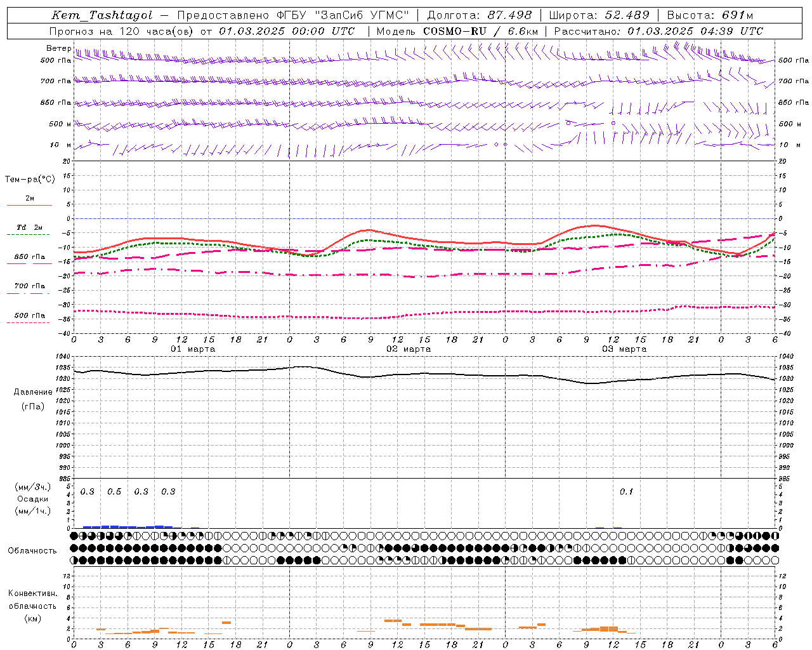Click the '700 гПа' temperature legend entry
The height and width of the screenshot is (650, 812).
pyautogui.click(x=29, y=286)
